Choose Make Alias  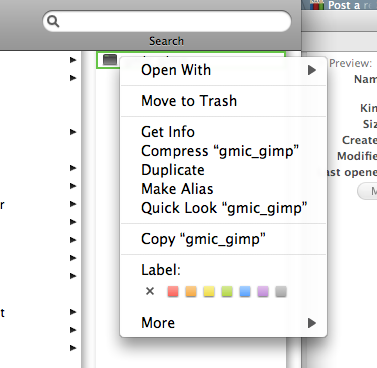coord(223,189)
